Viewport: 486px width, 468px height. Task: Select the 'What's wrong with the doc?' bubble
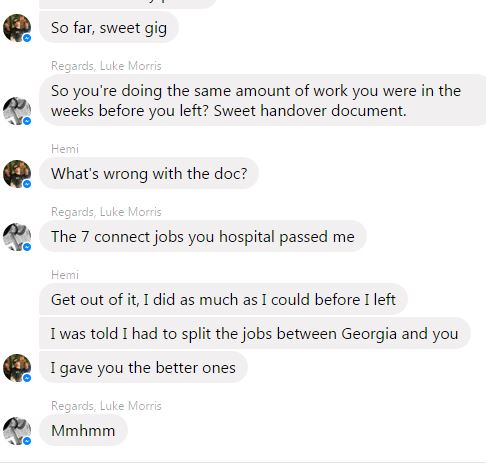point(149,173)
